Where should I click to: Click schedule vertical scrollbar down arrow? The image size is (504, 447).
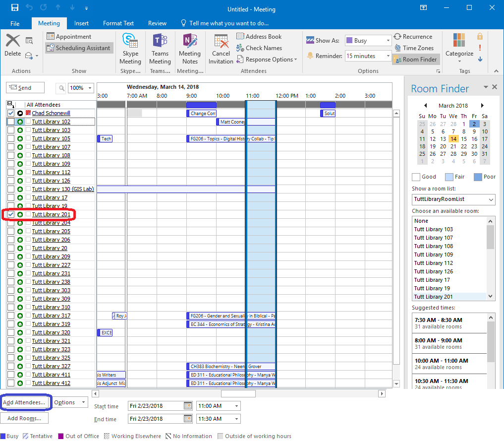396,383
